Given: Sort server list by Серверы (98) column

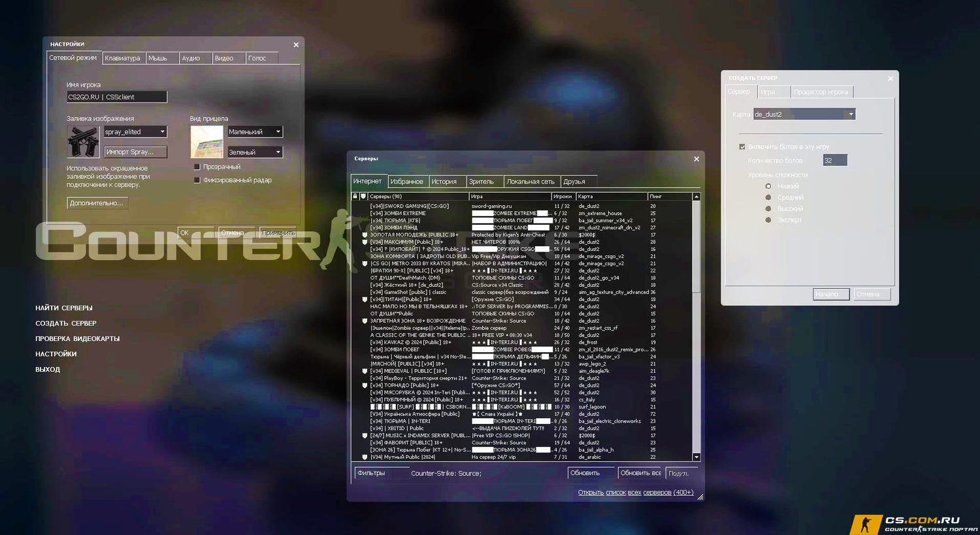Looking at the screenshot, I should pyautogui.click(x=418, y=196).
